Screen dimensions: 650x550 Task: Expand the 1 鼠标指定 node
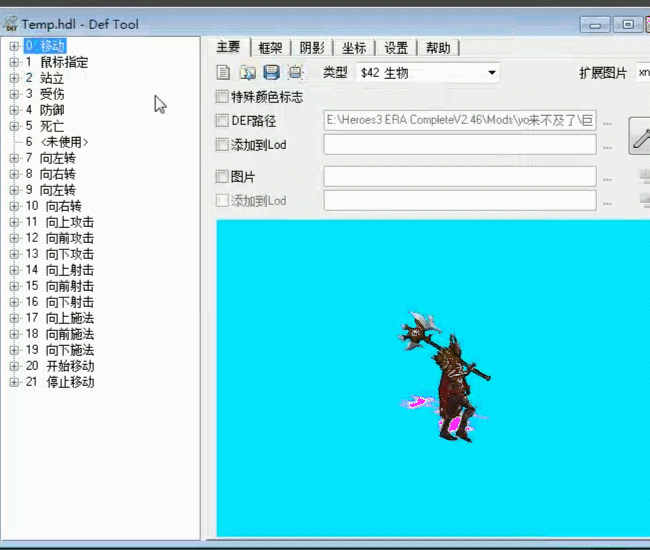click(x=14, y=62)
